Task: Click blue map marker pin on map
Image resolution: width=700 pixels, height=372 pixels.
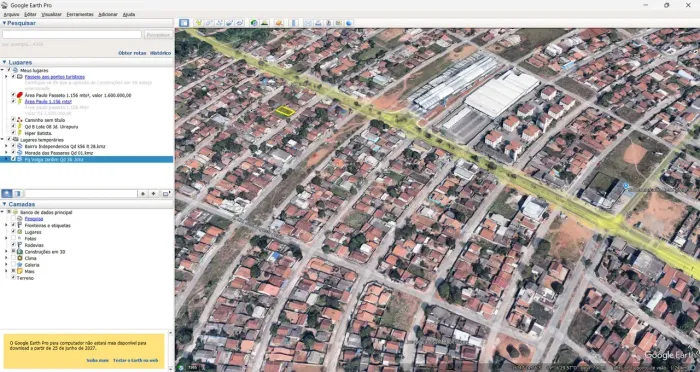Action: click(x=626, y=186)
